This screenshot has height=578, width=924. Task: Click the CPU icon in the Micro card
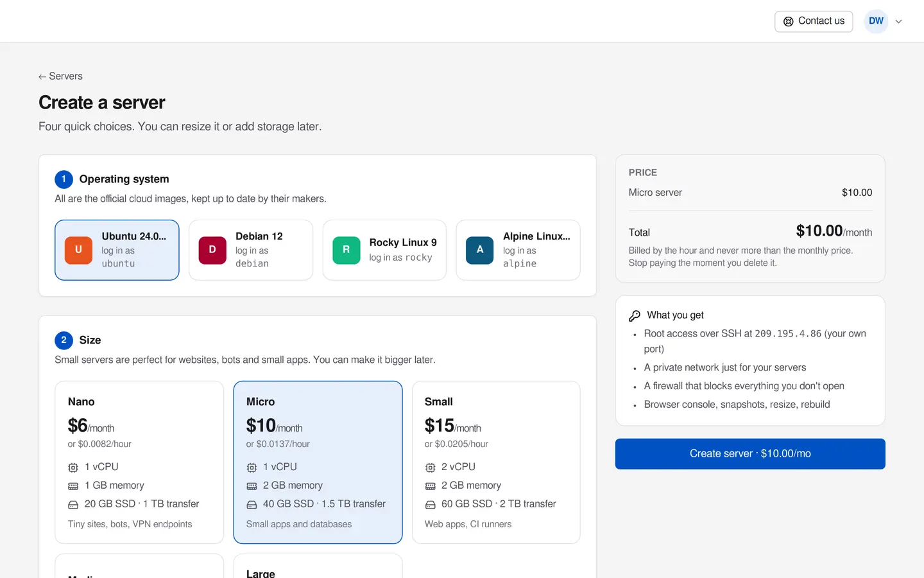[252, 468]
